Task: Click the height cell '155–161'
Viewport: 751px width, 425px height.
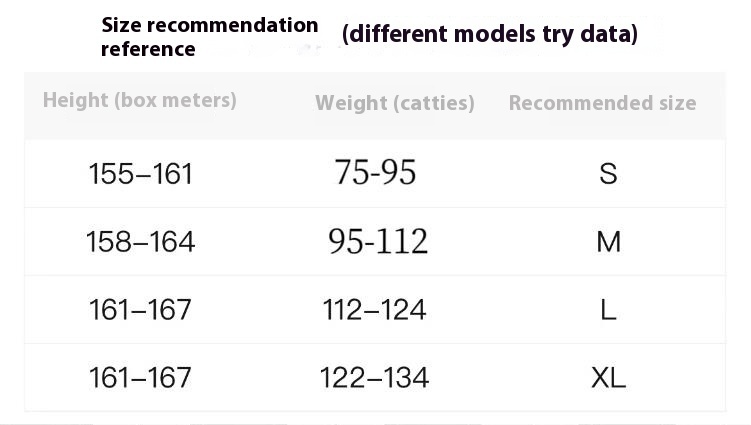Action: pyautogui.click(x=140, y=174)
